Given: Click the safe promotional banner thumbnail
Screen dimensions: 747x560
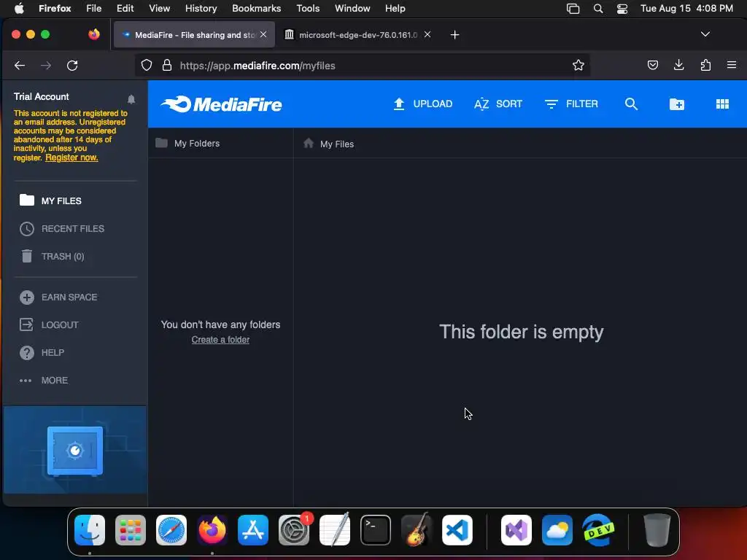Looking at the screenshot, I should tap(75, 451).
